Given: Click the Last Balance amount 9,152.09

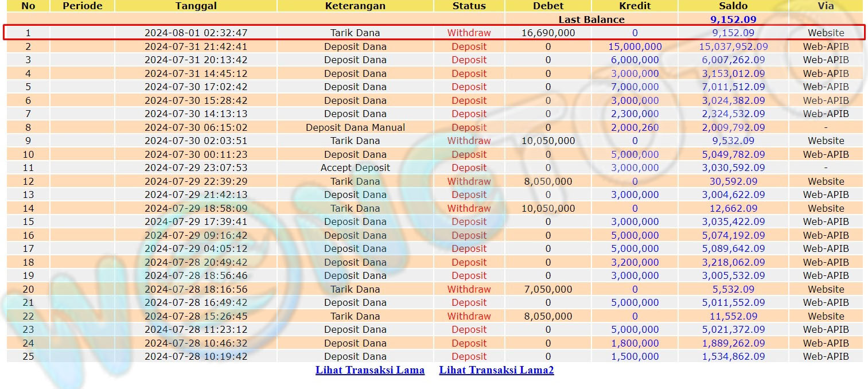Looking at the screenshot, I should [x=733, y=20].
